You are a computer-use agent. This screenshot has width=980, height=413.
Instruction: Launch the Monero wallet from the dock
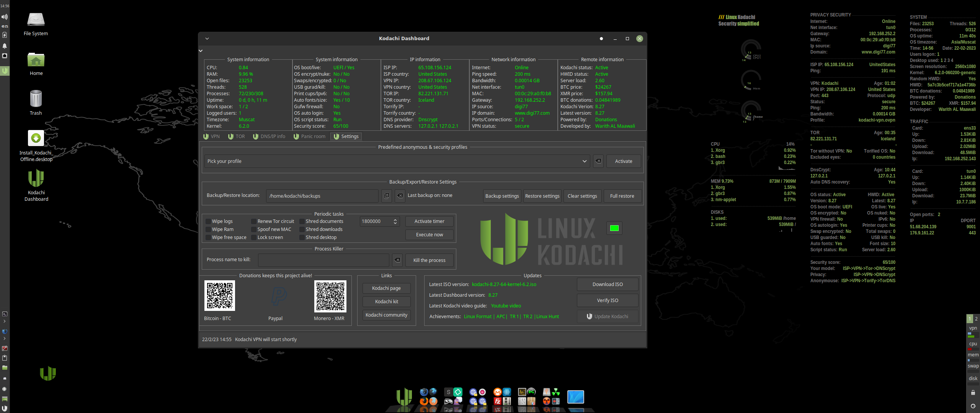tap(498, 392)
